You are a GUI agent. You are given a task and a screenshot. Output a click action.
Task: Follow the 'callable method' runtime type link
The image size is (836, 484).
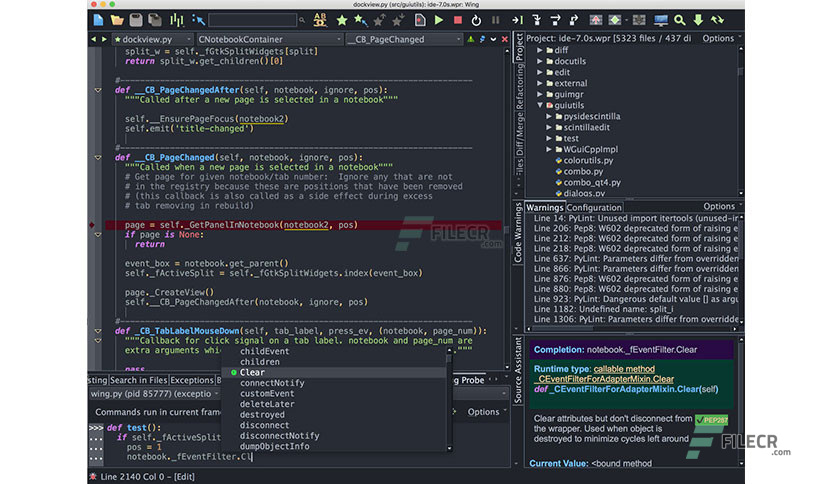click(624, 369)
